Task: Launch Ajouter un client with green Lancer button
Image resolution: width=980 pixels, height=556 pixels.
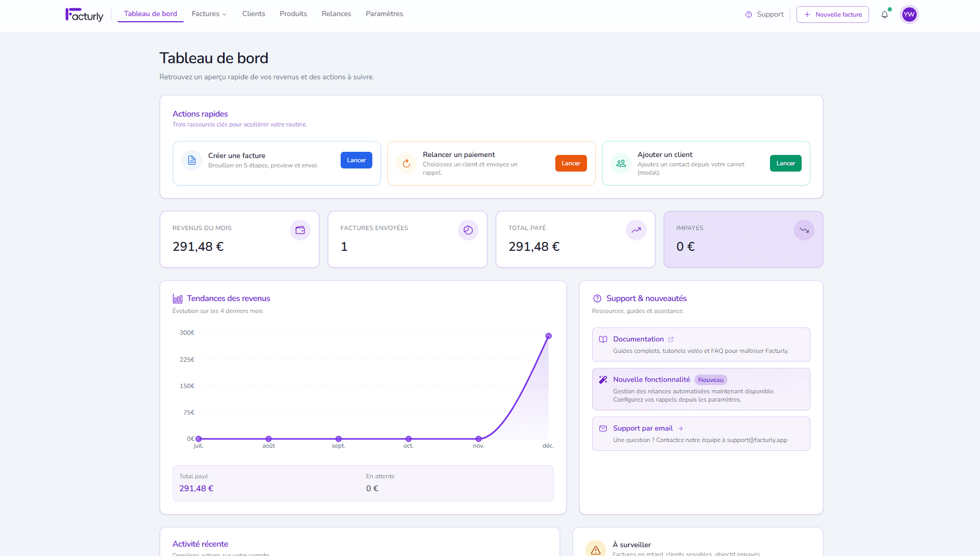Action: [x=785, y=163]
